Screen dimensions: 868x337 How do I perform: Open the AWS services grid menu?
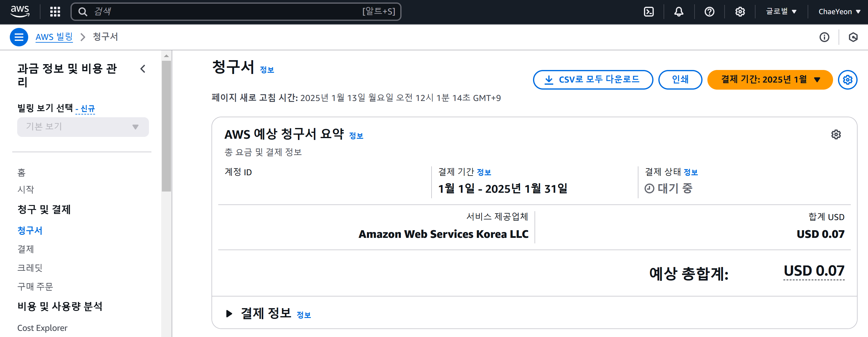(55, 11)
